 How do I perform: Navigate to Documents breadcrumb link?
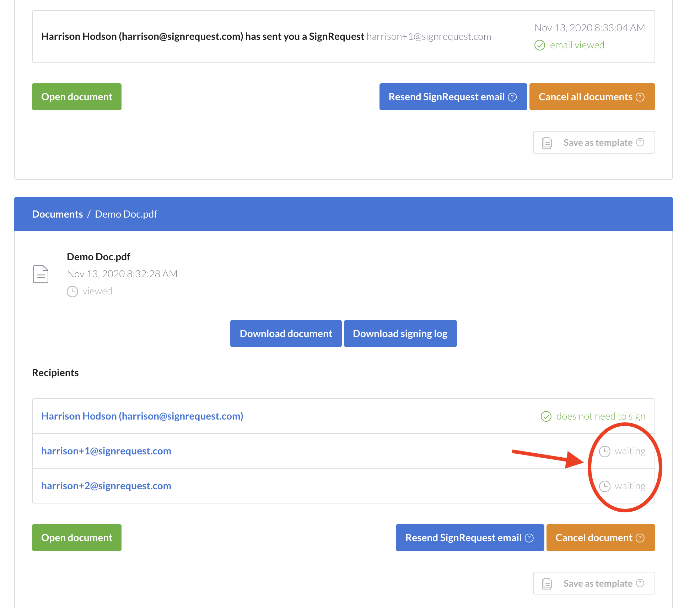coord(58,214)
